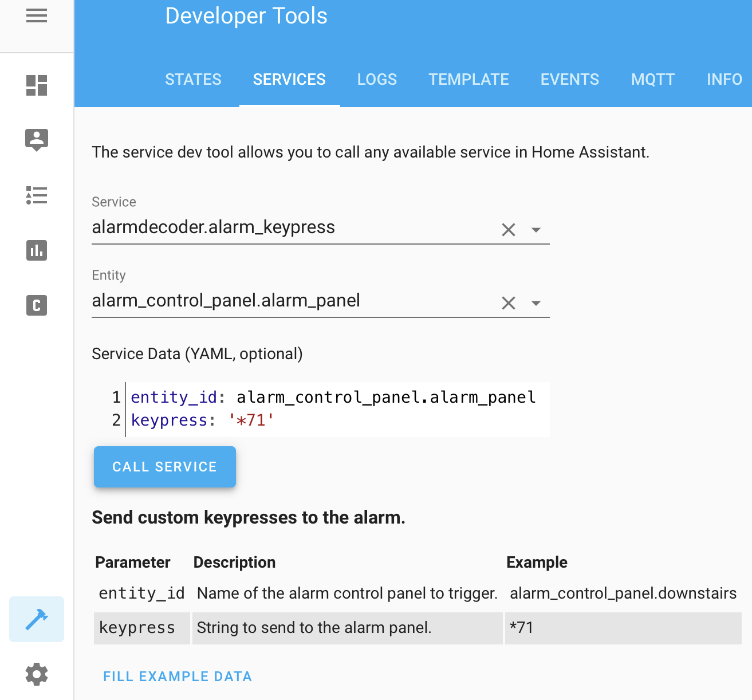Open the sidebar icon with letter C

pos(37,305)
